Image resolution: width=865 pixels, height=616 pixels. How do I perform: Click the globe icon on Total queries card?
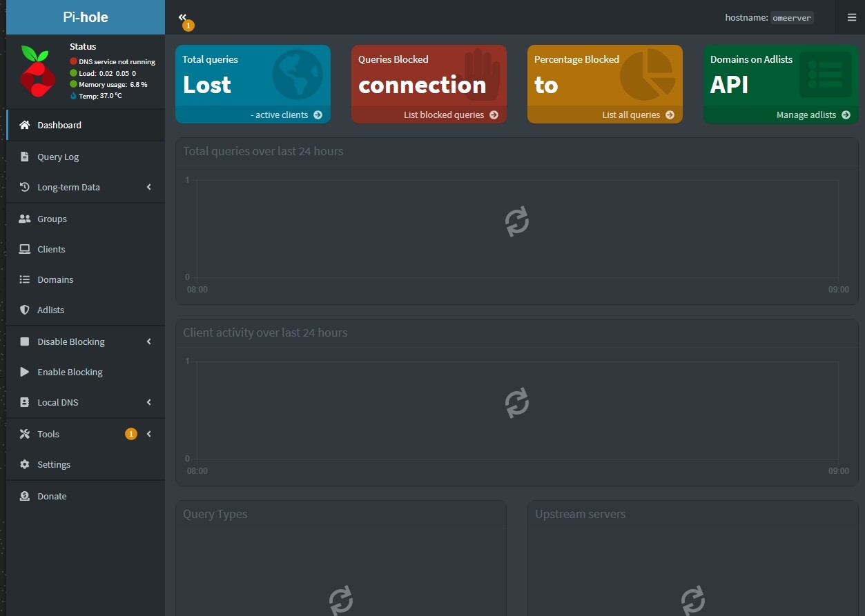coord(298,75)
